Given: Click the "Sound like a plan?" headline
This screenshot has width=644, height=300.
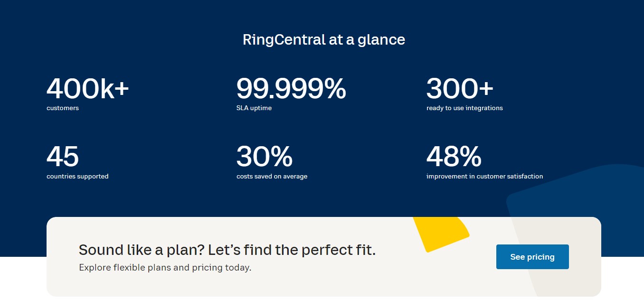Looking at the screenshot, I should [227, 250].
